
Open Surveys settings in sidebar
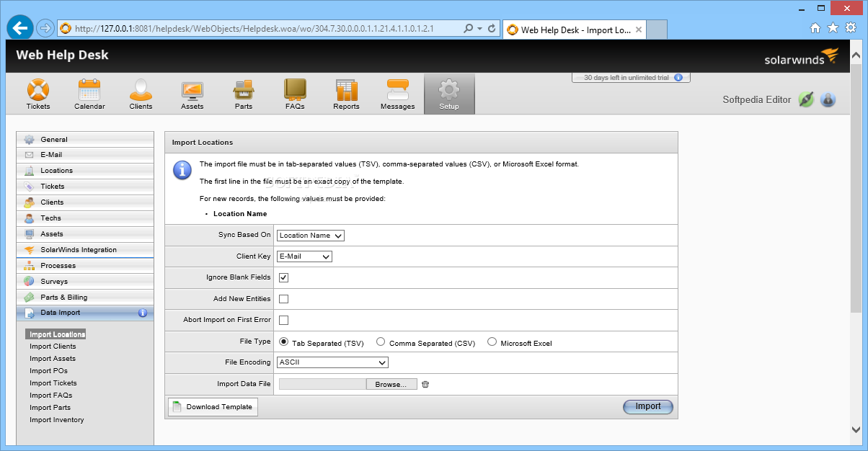(x=85, y=282)
